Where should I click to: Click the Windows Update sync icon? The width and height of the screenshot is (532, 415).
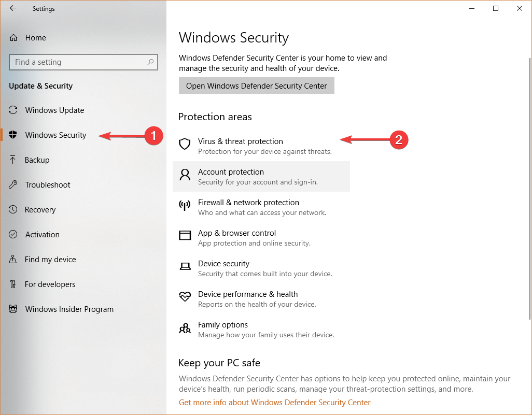pos(13,110)
